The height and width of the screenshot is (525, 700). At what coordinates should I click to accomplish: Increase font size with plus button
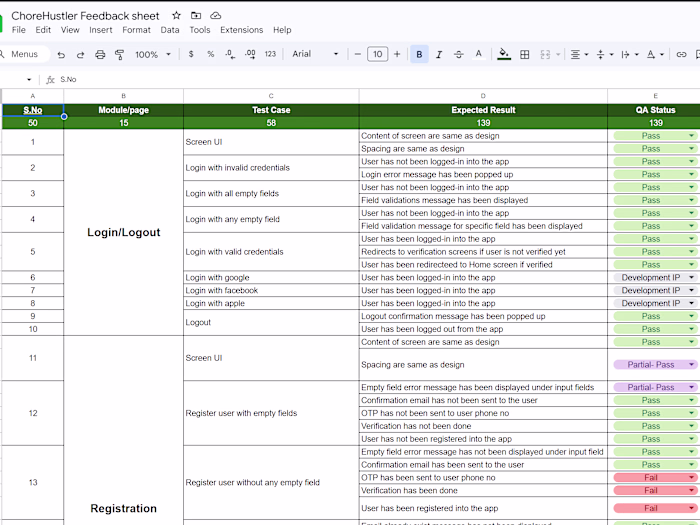[x=397, y=54]
